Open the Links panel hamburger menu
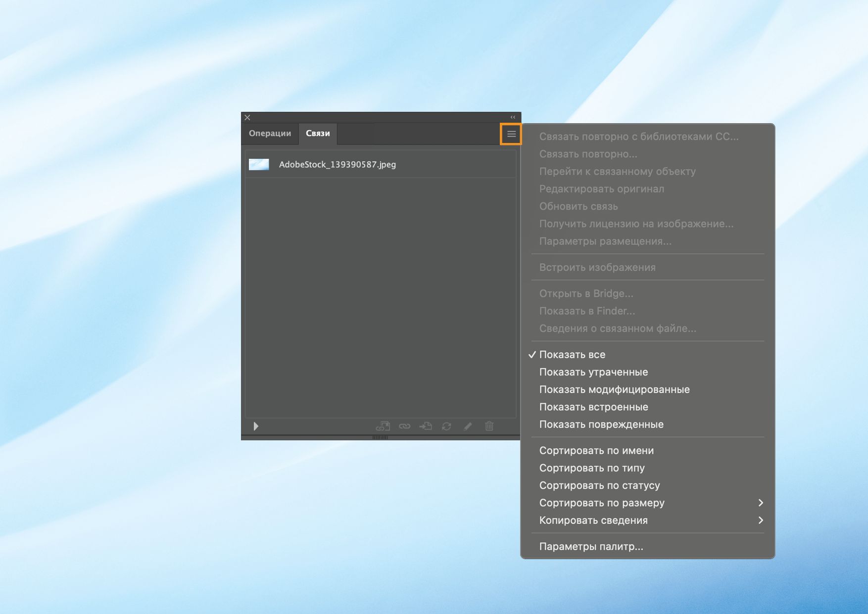The height and width of the screenshot is (614, 868). (x=511, y=134)
